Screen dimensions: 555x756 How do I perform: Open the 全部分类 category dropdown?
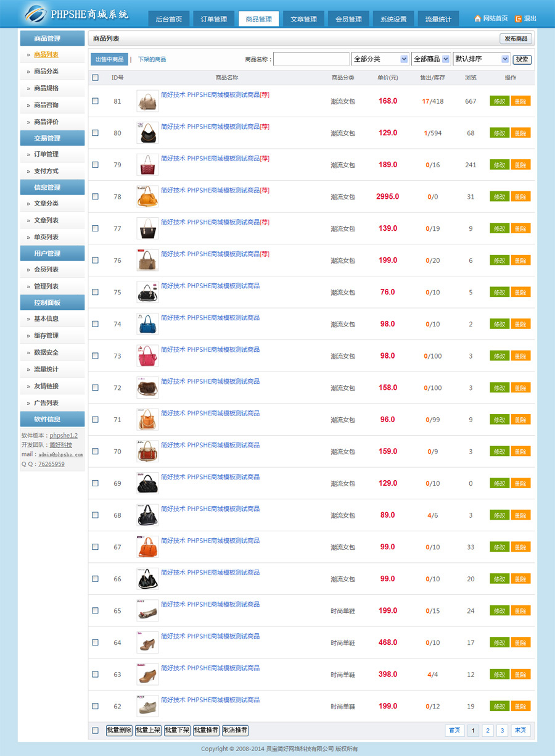[380, 59]
